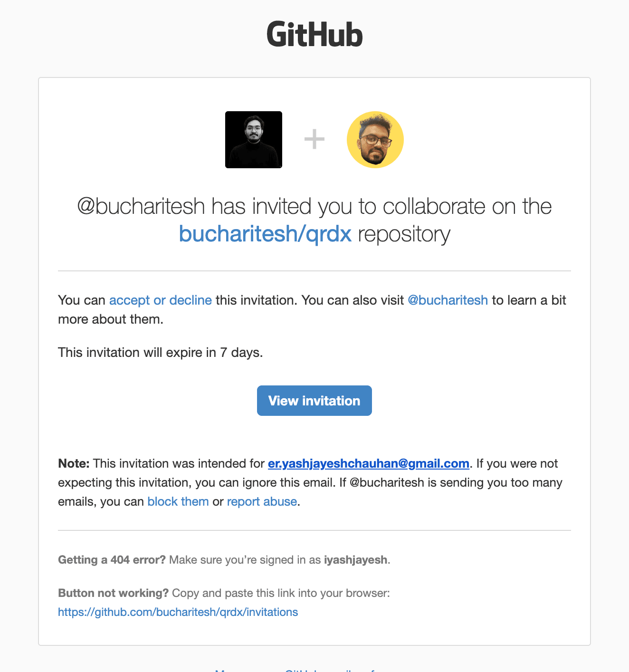Click the "has invited you to collaborate" heading
The image size is (629, 672).
314,207
